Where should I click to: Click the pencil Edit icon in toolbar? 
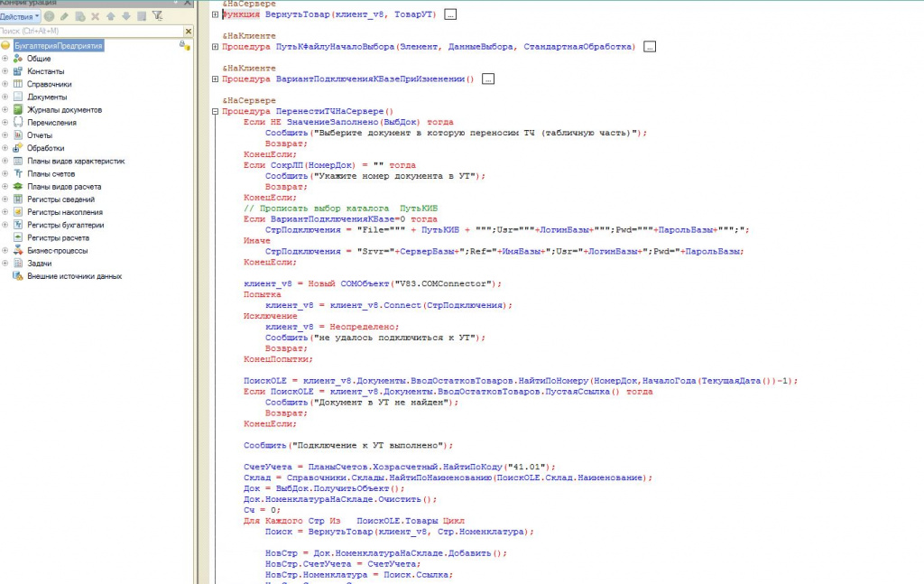[x=64, y=16]
